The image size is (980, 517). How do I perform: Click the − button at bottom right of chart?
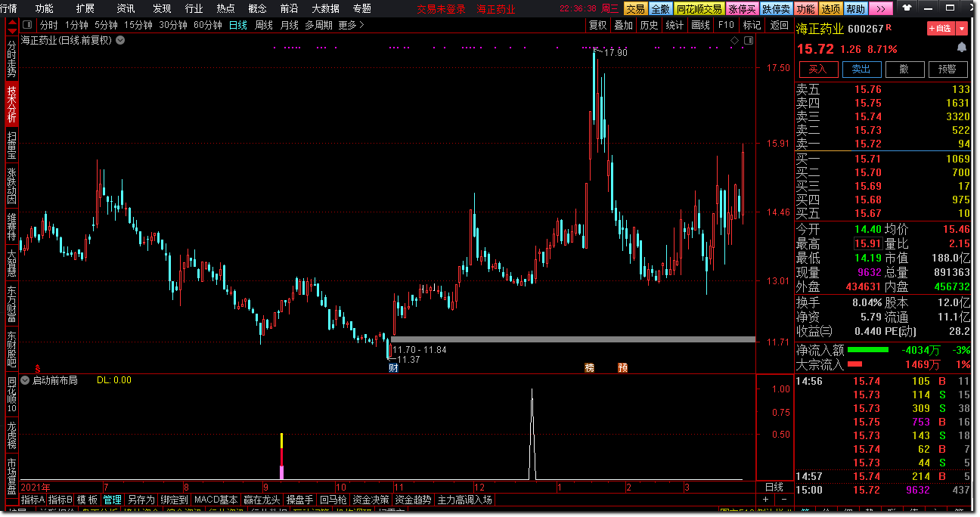[x=783, y=500]
